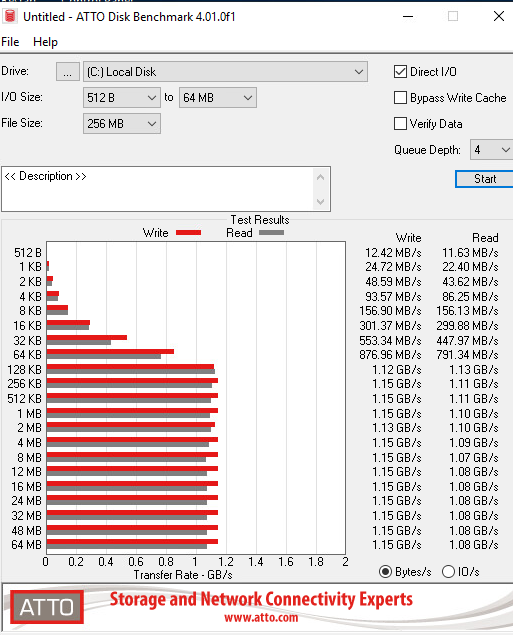
Task: Click the 43.62 MB/s read value
Action: [470, 281]
